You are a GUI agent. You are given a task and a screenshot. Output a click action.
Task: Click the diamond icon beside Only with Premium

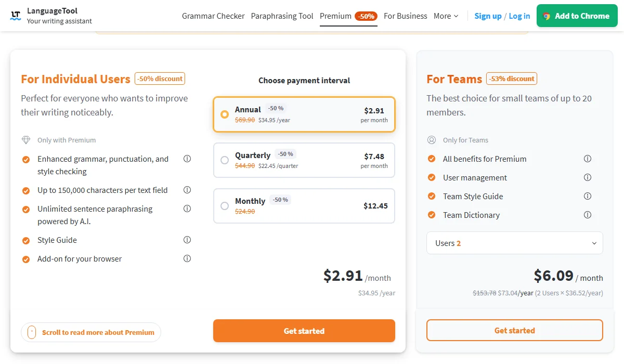click(25, 140)
